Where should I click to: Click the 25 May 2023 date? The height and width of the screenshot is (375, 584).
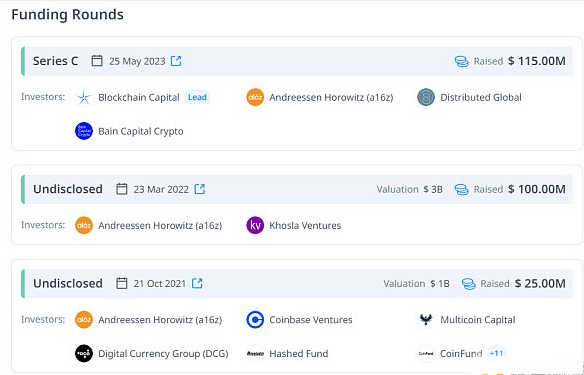(137, 61)
